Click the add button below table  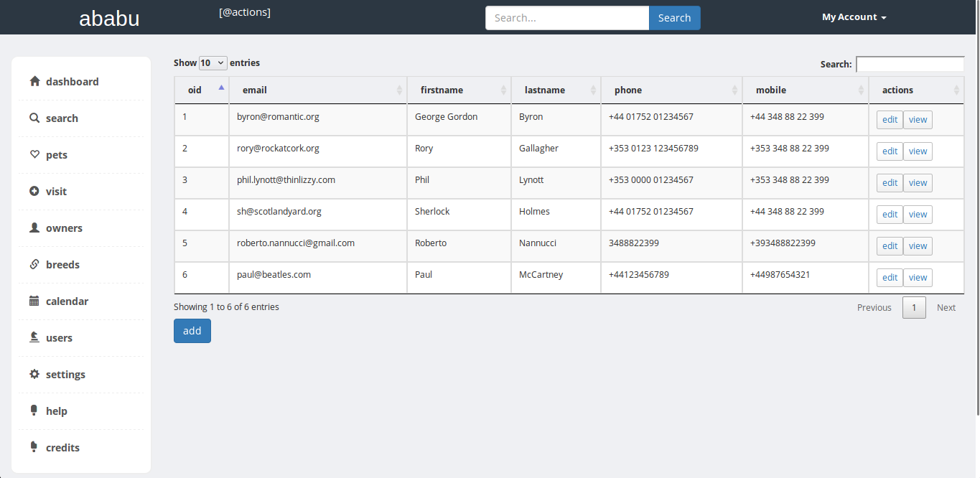pos(192,331)
